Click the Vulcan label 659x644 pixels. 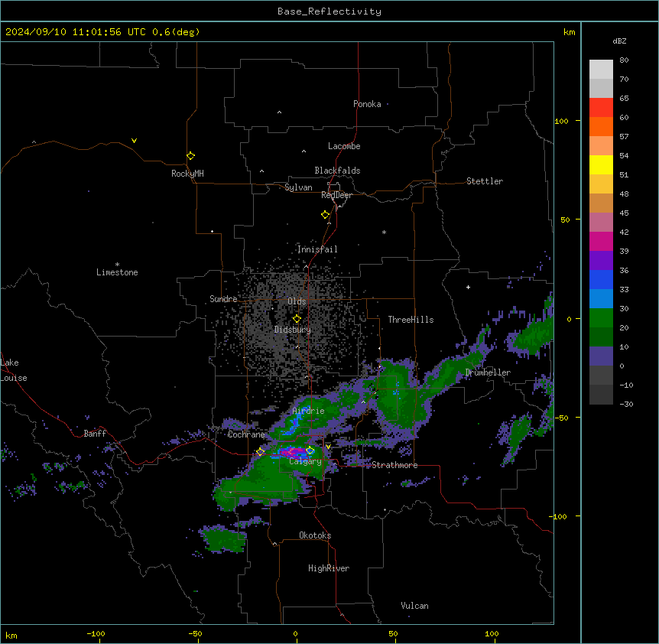[415, 606]
